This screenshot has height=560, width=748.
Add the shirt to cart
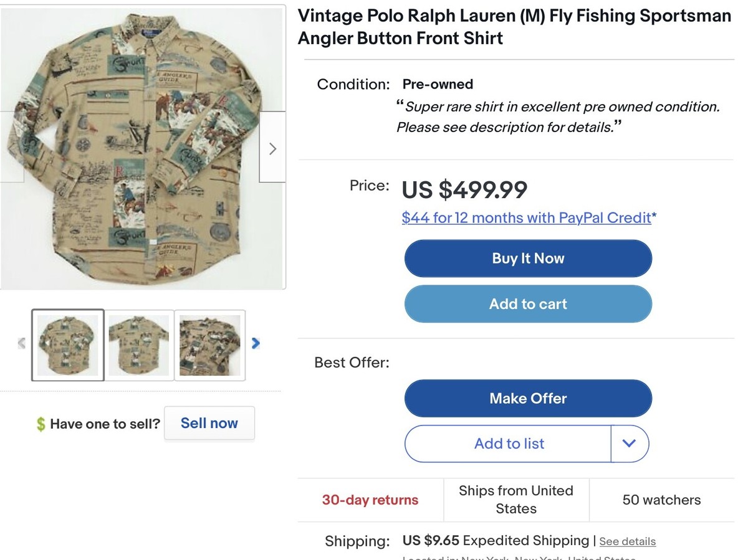pyautogui.click(x=528, y=304)
